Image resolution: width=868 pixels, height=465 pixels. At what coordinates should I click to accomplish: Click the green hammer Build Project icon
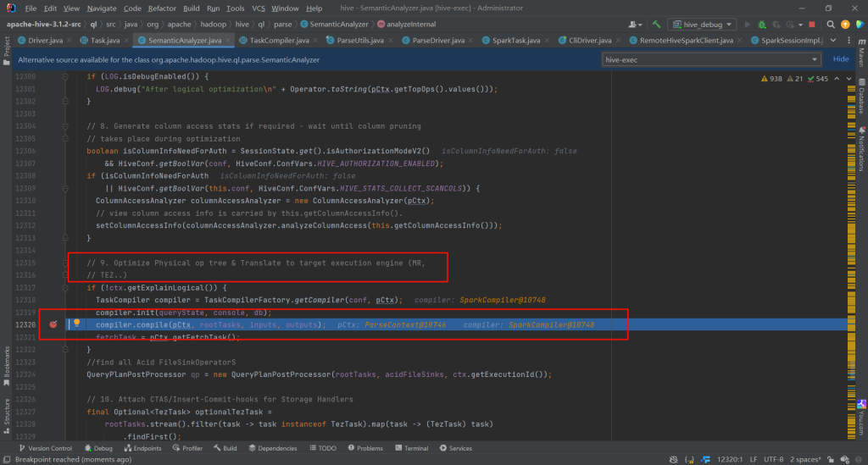tap(657, 25)
